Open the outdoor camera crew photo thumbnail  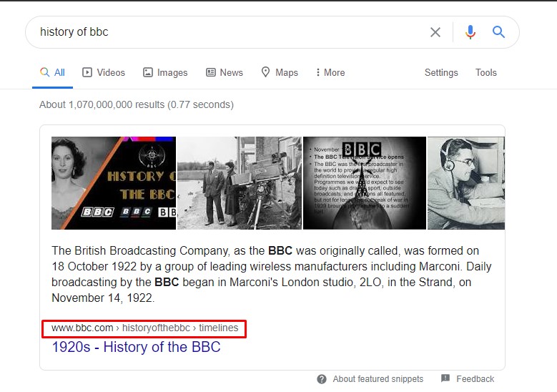(239, 183)
